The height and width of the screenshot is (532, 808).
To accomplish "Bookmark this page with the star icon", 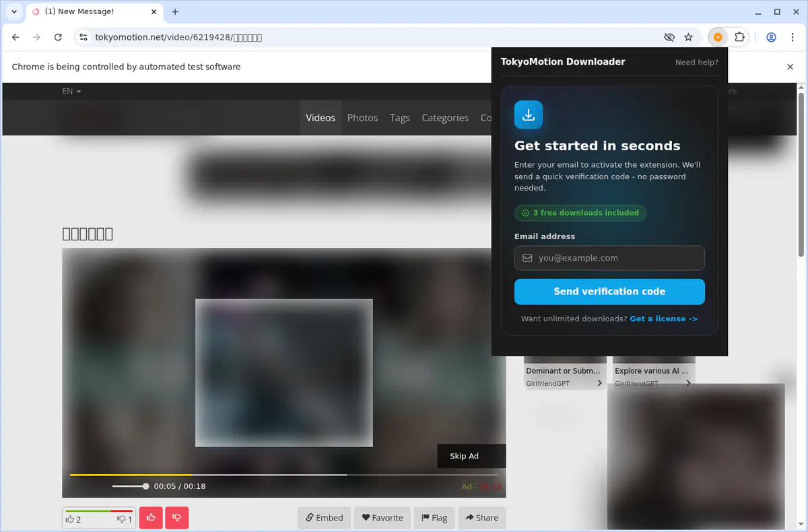I will (x=688, y=38).
